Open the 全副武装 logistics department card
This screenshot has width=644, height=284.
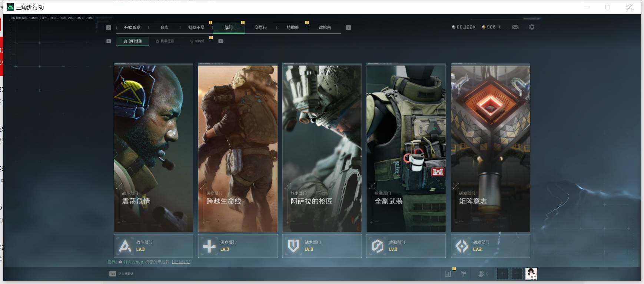pyautogui.click(x=406, y=148)
